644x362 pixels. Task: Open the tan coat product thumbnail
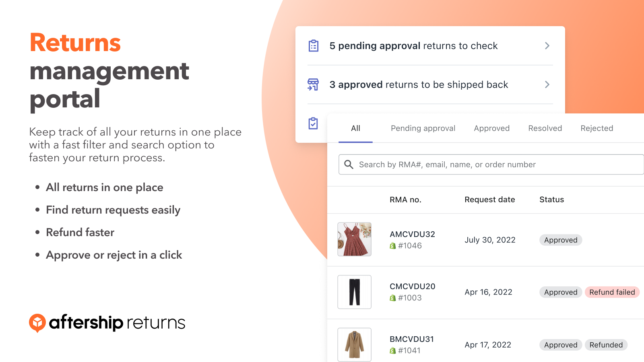pyautogui.click(x=354, y=345)
